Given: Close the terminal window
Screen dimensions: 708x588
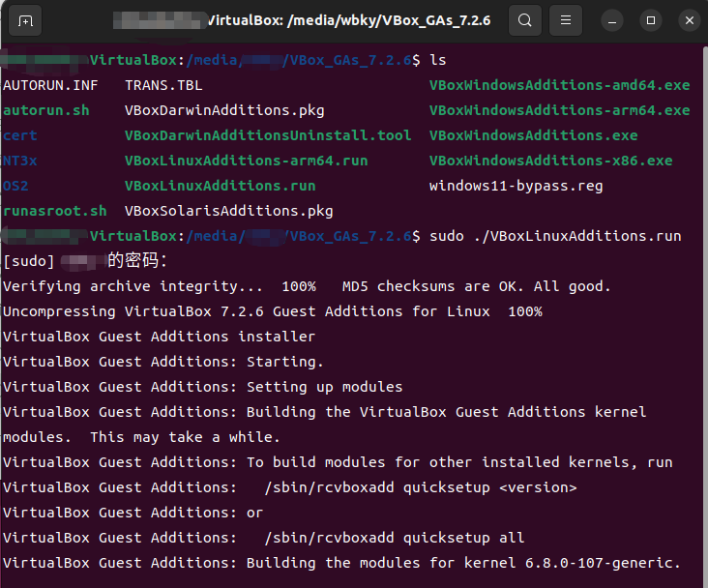Looking at the screenshot, I should 690,20.
